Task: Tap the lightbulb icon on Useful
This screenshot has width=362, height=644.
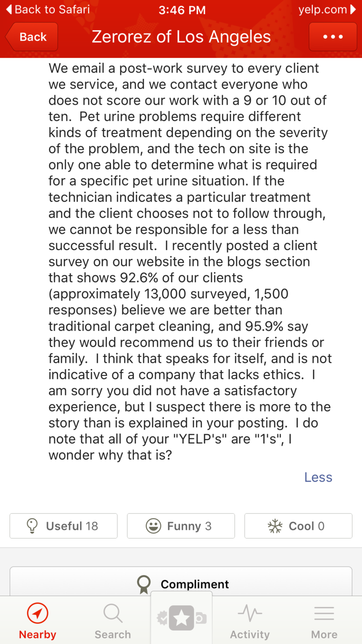Action: pos(32,526)
